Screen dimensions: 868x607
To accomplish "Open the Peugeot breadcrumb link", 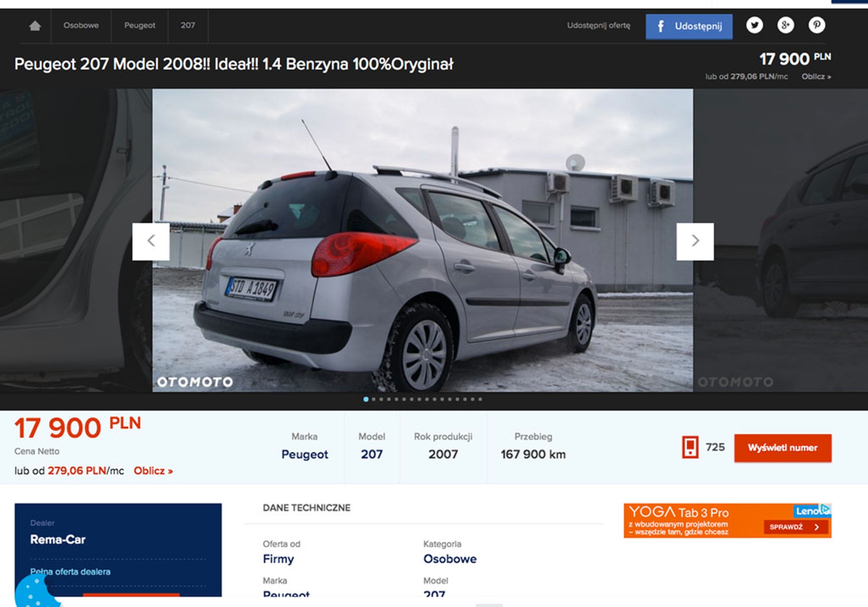I will [139, 26].
